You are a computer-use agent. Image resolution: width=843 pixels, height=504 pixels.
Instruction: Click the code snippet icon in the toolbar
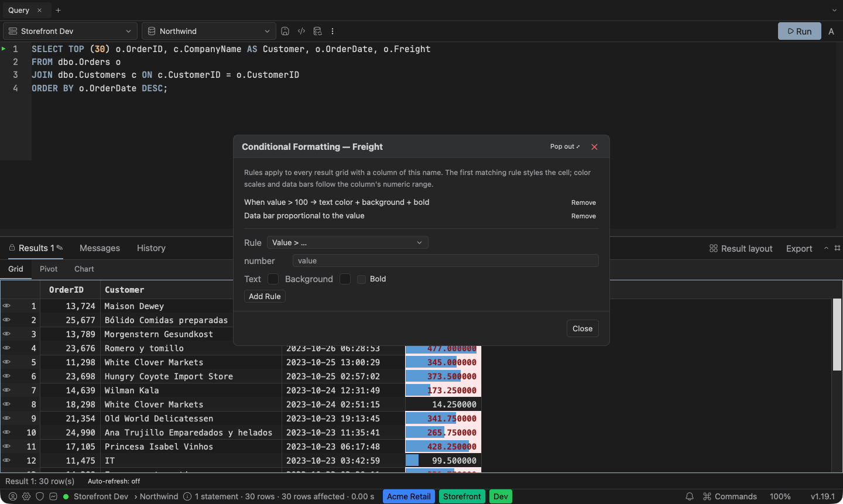[301, 31]
